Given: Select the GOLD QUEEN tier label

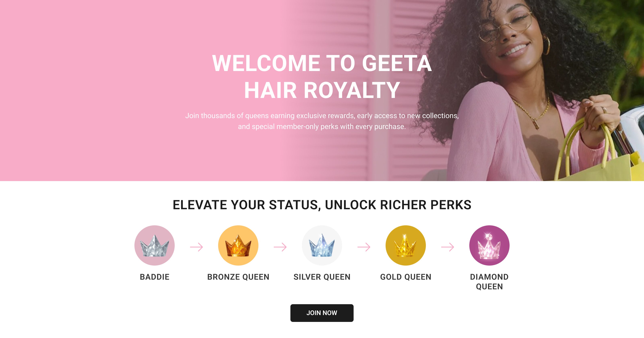Looking at the screenshot, I should (406, 277).
